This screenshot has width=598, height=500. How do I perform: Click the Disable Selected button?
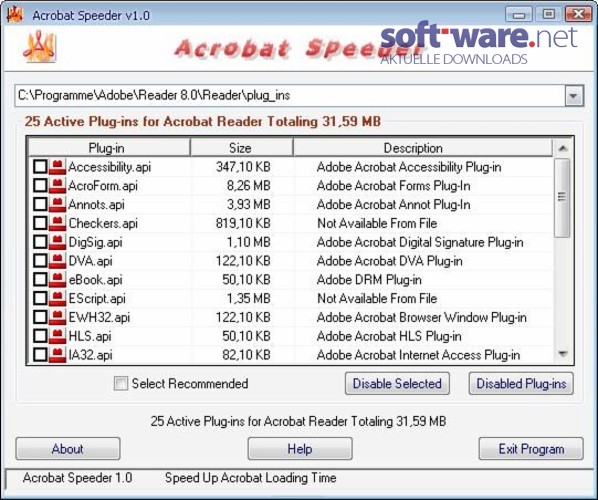[397, 383]
